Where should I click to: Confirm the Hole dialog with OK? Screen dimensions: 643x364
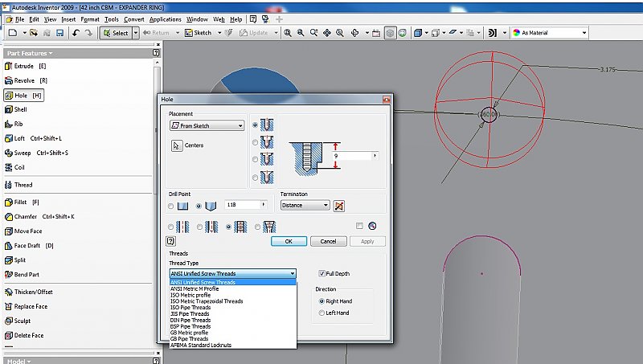(x=289, y=241)
